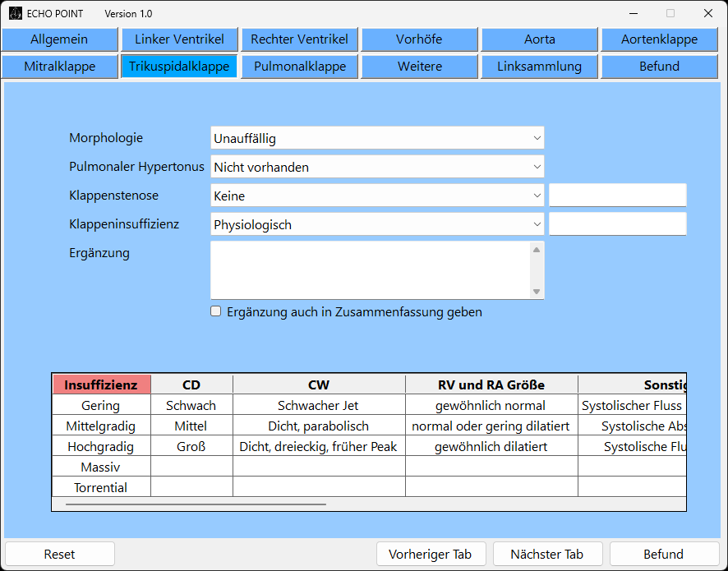Open the Morphologie dropdown

pos(377,138)
